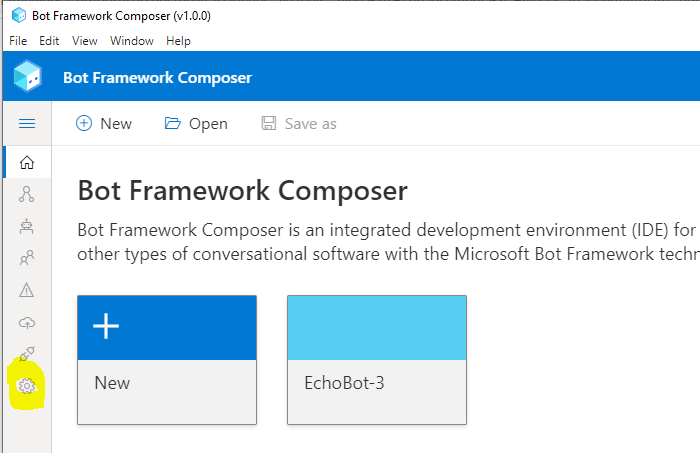Open the Help menu

click(179, 41)
